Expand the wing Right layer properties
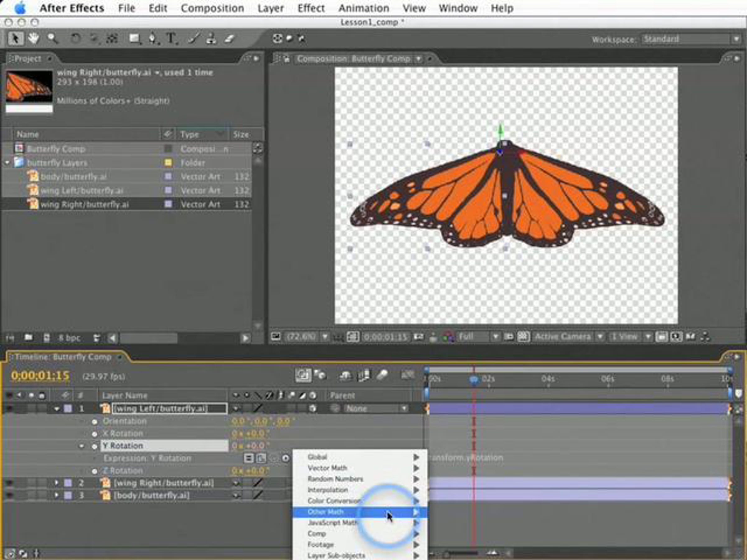747x560 pixels. tap(56, 483)
